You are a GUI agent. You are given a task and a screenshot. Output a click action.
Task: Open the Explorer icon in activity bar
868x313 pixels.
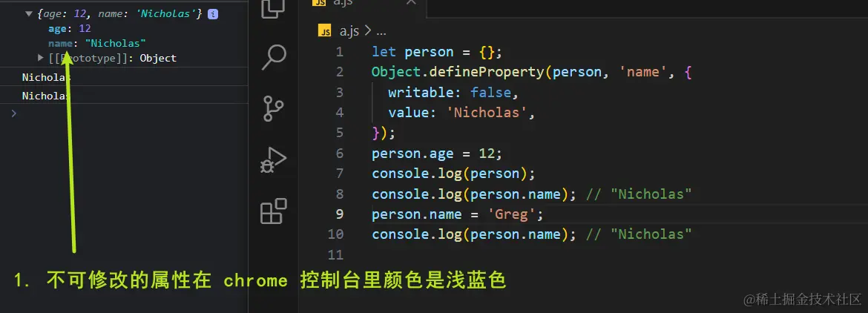pyautogui.click(x=273, y=7)
